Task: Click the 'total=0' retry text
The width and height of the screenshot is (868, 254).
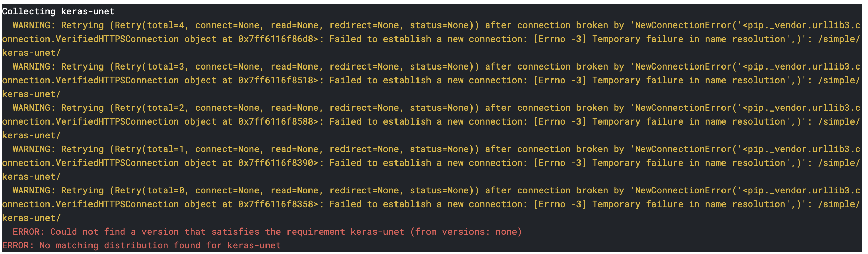Action: tap(166, 191)
